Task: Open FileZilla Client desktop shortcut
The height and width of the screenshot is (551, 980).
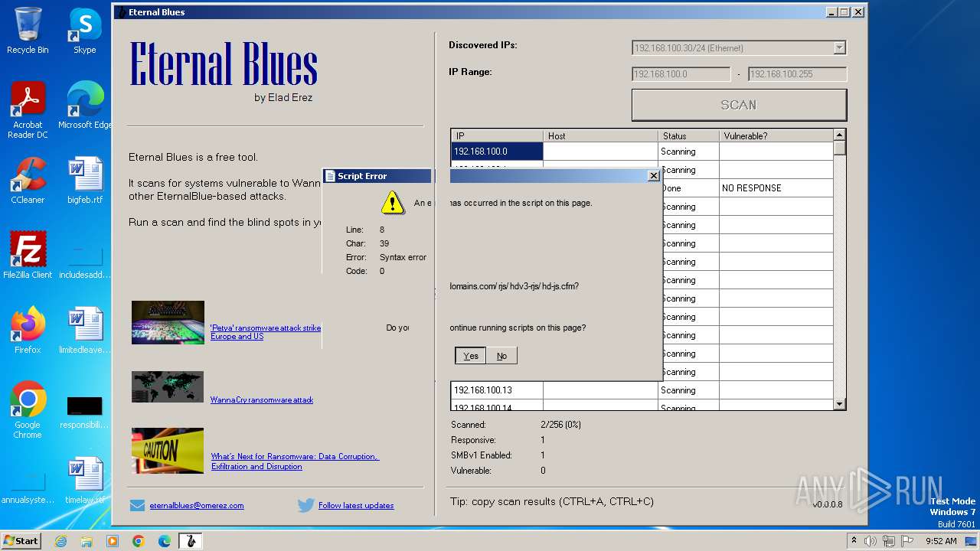Action: pyautogui.click(x=28, y=256)
